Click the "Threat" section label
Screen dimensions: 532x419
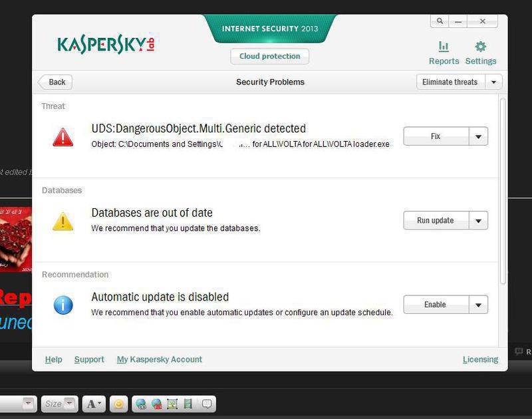point(53,106)
